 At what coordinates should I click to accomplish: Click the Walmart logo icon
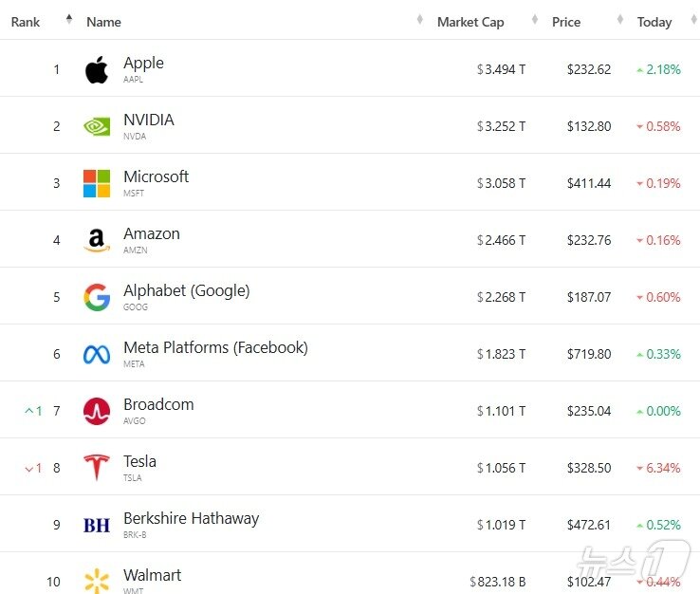coord(97,582)
